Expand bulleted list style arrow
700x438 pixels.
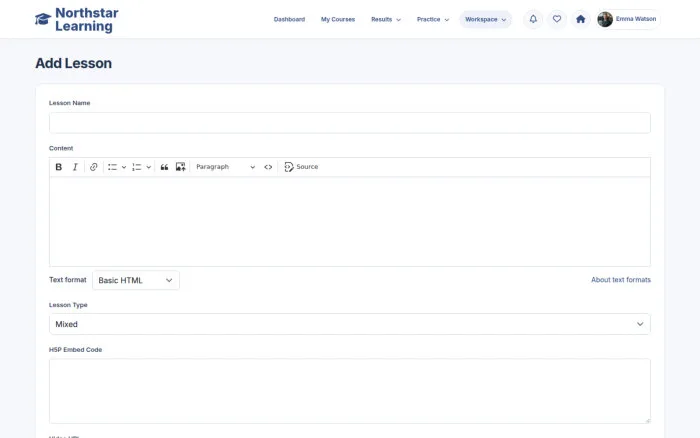[124, 167]
